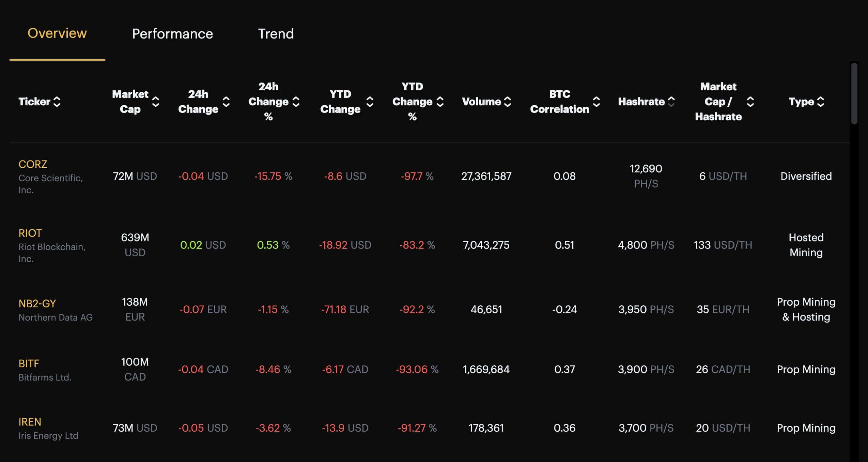Open the RIOT ticker link
Viewport: 868px width, 462px height.
30,233
